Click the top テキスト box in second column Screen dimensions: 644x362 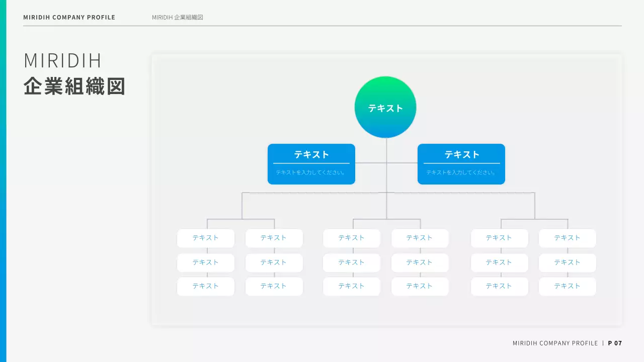click(274, 238)
